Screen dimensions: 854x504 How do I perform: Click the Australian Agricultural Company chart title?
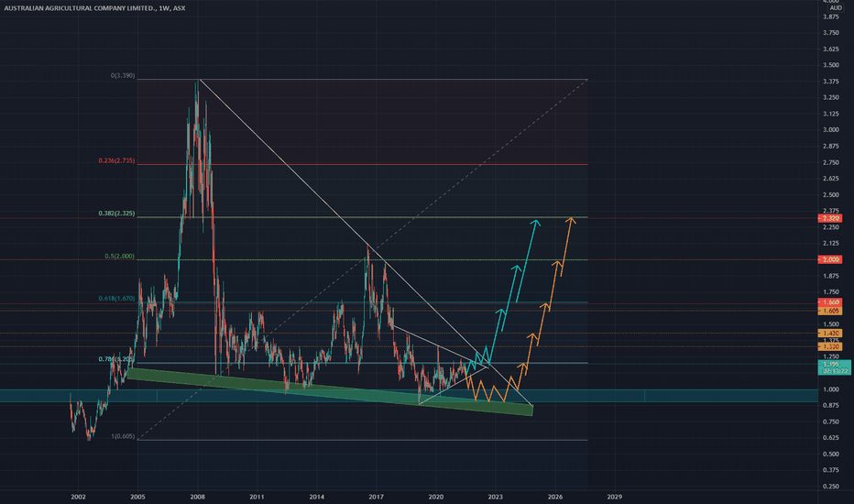[x=94, y=8]
